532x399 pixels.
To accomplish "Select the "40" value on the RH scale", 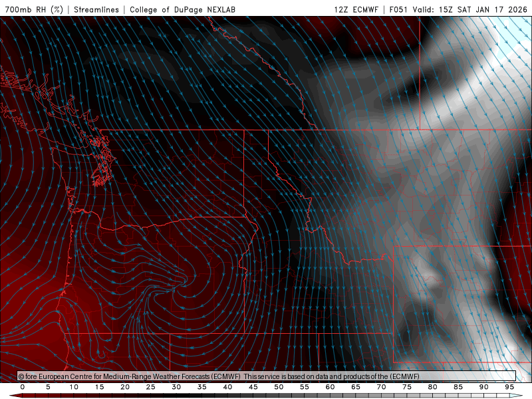I will coord(227,387).
